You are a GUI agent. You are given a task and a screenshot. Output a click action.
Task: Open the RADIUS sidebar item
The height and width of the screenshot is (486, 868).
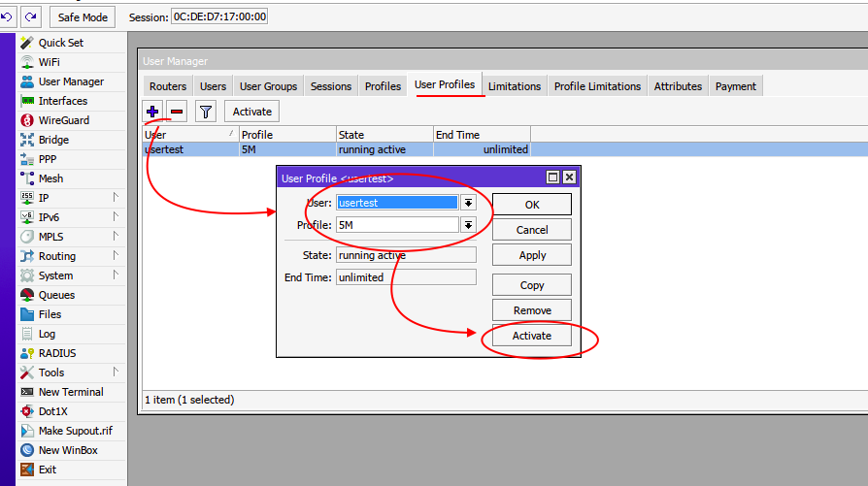point(56,353)
